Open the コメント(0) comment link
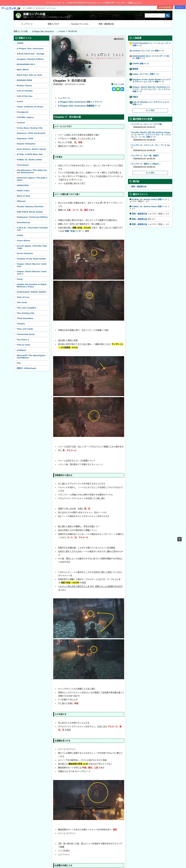This screenshot has width=186, height=868. coord(118,84)
